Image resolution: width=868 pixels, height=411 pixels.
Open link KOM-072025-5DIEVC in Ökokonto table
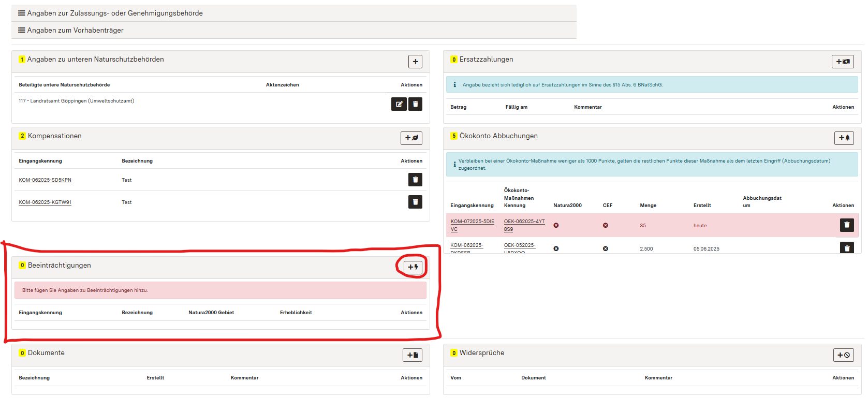pyautogui.click(x=472, y=225)
